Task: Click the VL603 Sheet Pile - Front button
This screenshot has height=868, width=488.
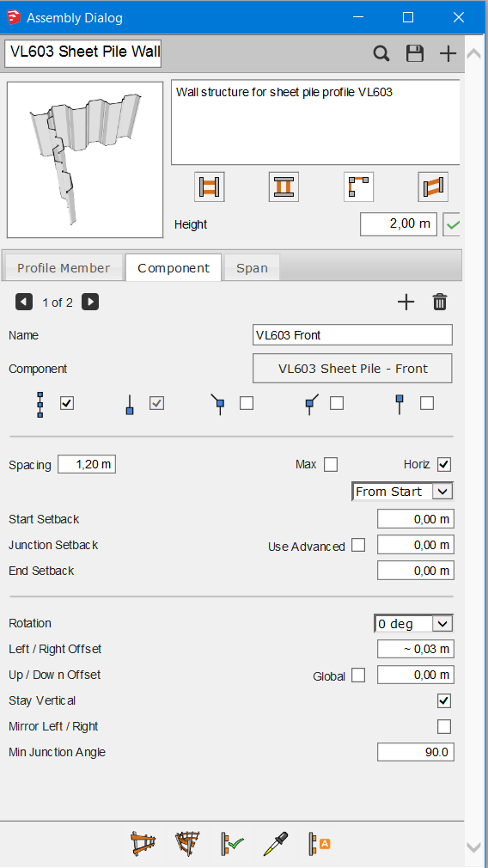Action: coord(352,369)
